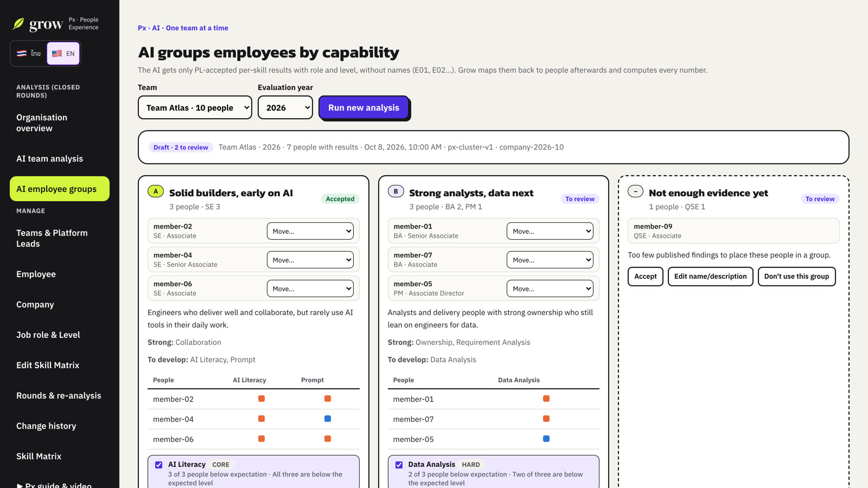Click the Accepted status badge on group A
Screen dimensions: 868x488
point(340,199)
